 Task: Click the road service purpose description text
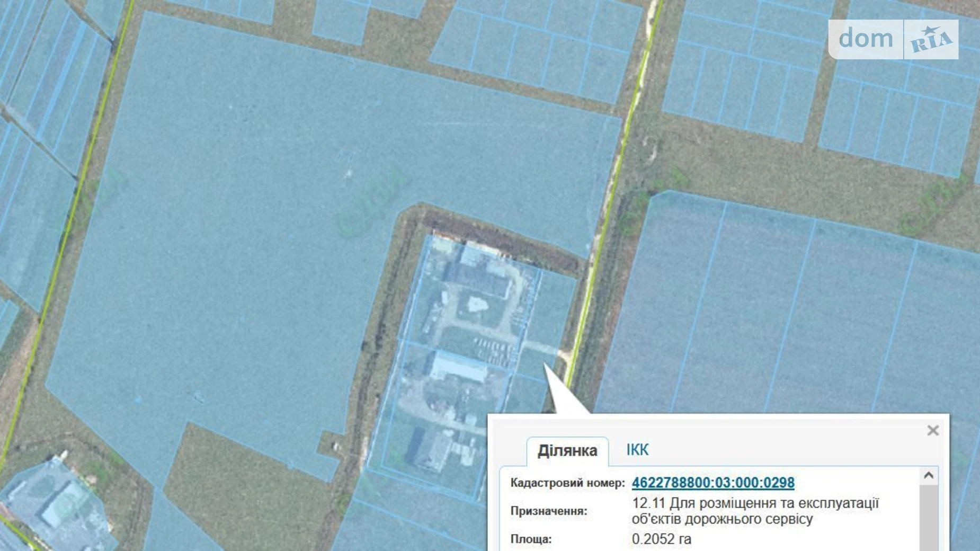[x=755, y=511]
